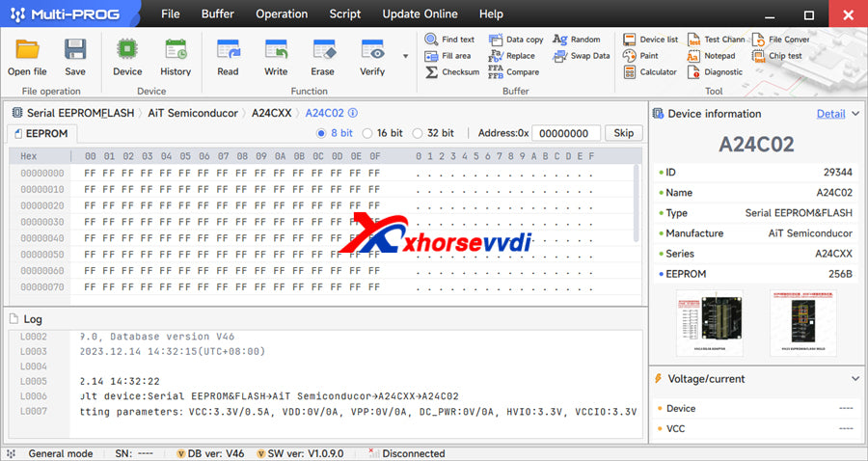Write data to chip with Write icon
This screenshot has width=868, height=461.
pyautogui.click(x=276, y=57)
